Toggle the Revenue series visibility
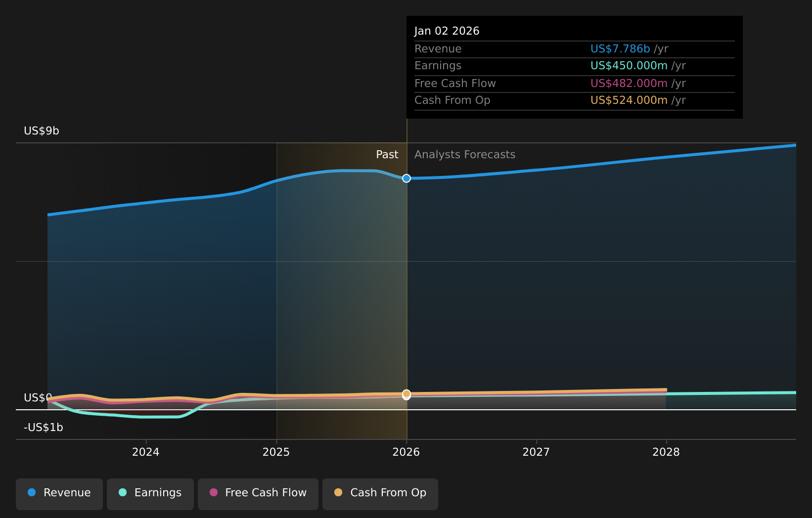The width and height of the screenshot is (812, 518). click(59, 493)
